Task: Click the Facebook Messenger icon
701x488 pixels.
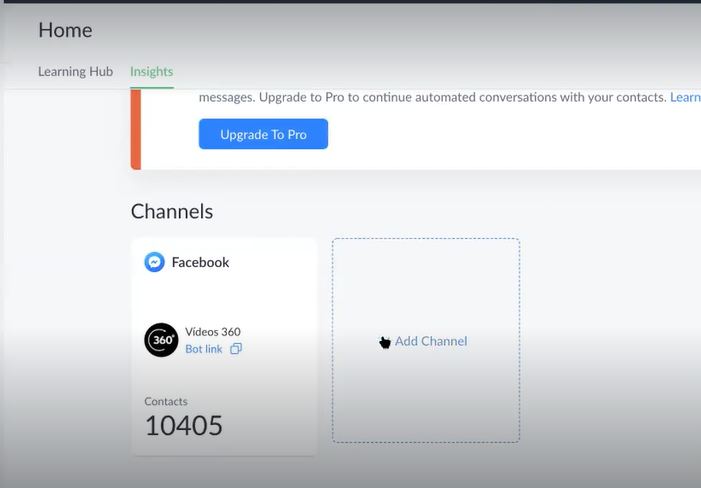Action: pyautogui.click(x=154, y=262)
